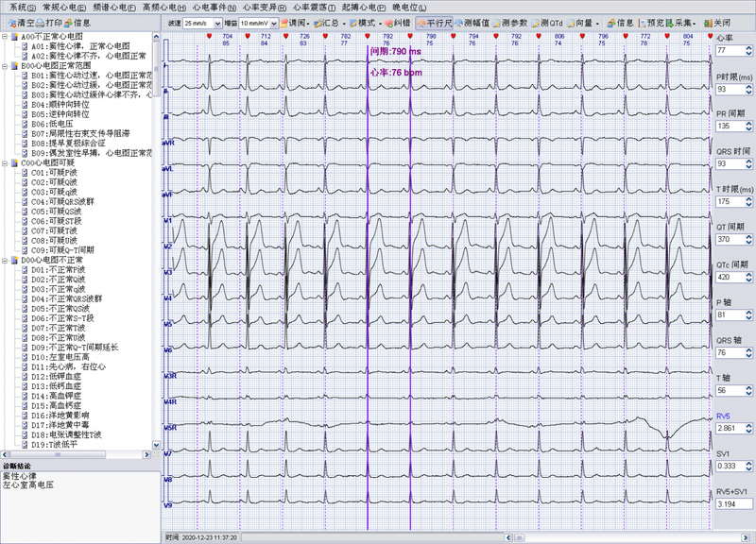
Task: Select C09:可疑Q-T间期 diagnosis item
Action: (x=62, y=250)
